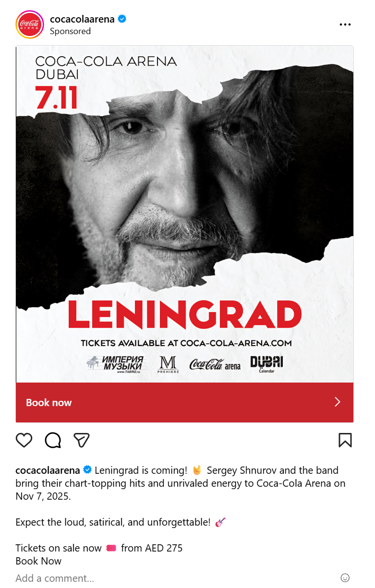Click the Coca-Cola Arena profile avatar
The height and width of the screenshot is (588, 375).
(30, 24)
